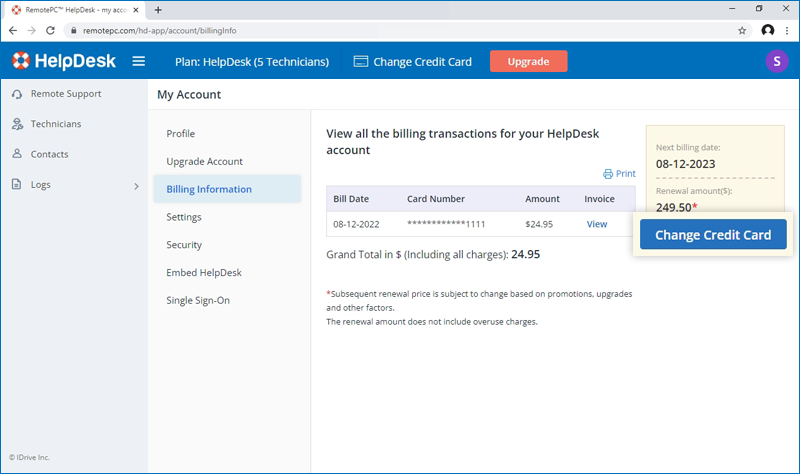Screen dimensions: 800x474
Task: Open a new browser tab
Action: [158, 10]
